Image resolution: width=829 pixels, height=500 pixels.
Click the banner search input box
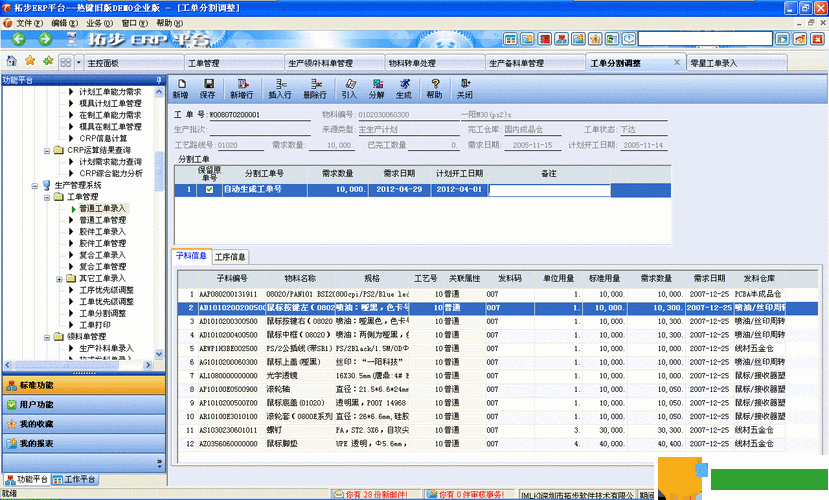pyautogui.click(x=705, y=39)
